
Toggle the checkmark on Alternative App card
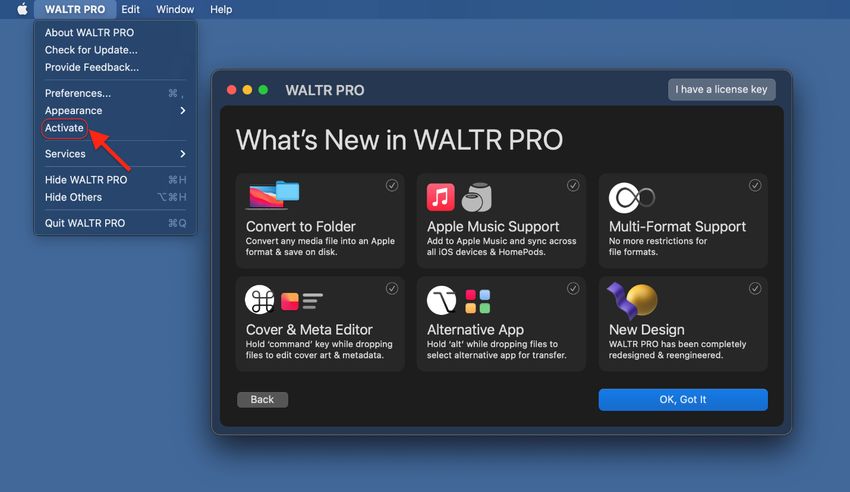pos(573,288)
